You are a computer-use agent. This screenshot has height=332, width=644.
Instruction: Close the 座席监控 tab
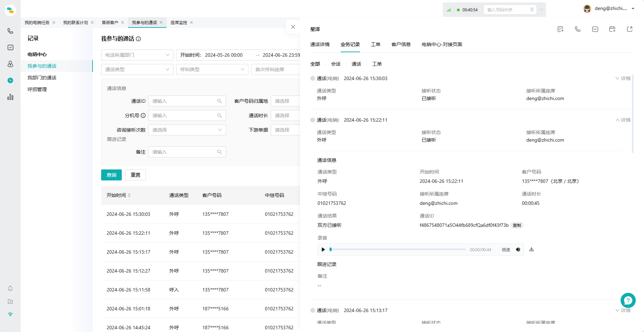[x=191, y=22]
